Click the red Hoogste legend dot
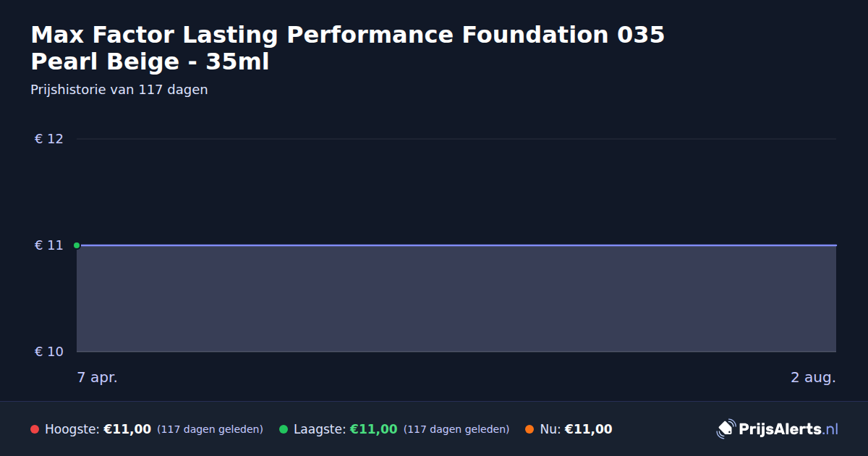Screen dimensions: 868x456 tap(35, 429)
